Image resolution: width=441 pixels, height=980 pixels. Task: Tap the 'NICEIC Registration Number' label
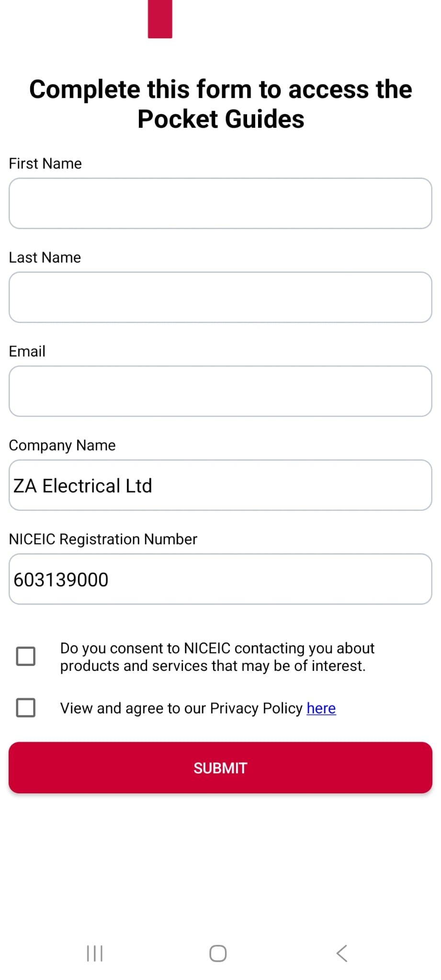(x=103, y=539)
